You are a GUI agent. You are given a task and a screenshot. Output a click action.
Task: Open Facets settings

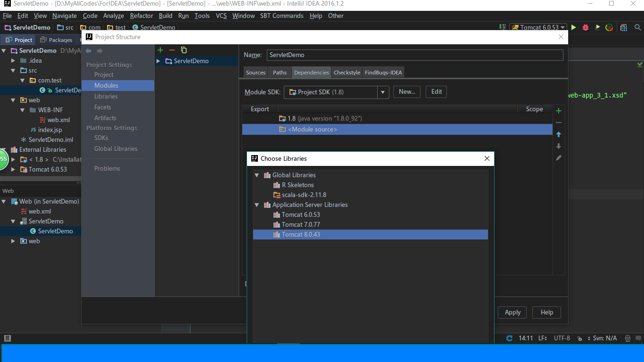[102, 107]
